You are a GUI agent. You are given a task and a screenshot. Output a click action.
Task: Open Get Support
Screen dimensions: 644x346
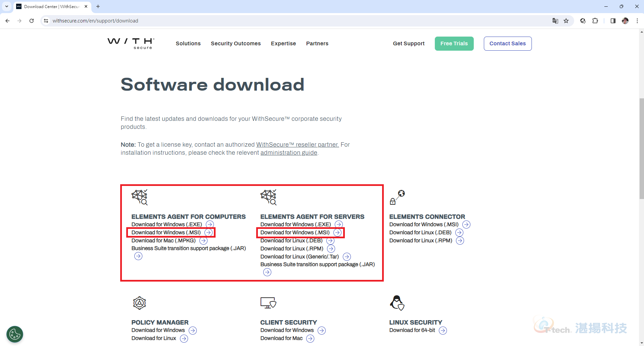tap(409, 43)
